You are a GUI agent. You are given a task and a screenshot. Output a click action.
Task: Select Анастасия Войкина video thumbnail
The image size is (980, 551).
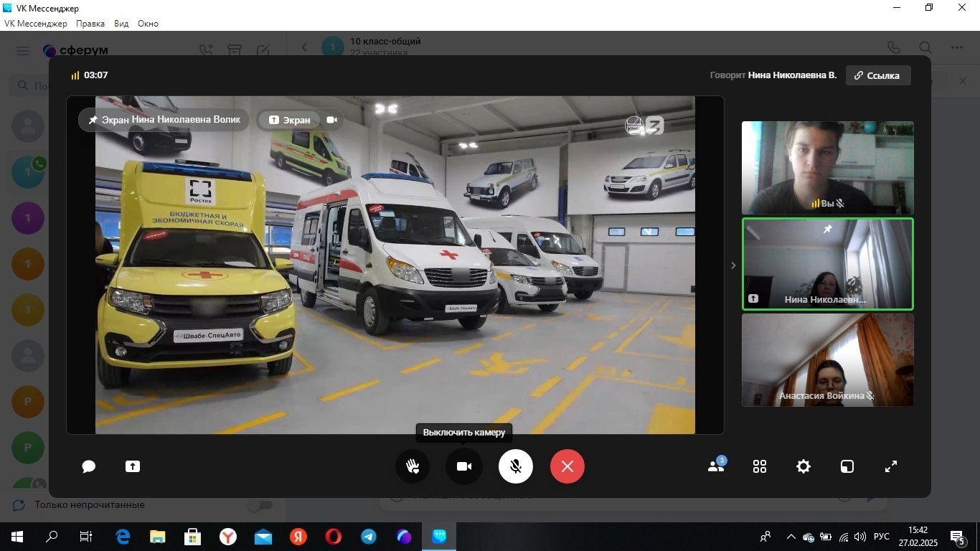coord(827,359)
